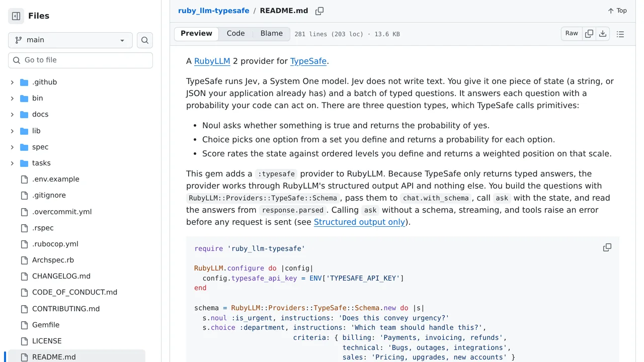Open the spec folder icon
Viewport: 644px width, 362px height.
tap(24, 147)
